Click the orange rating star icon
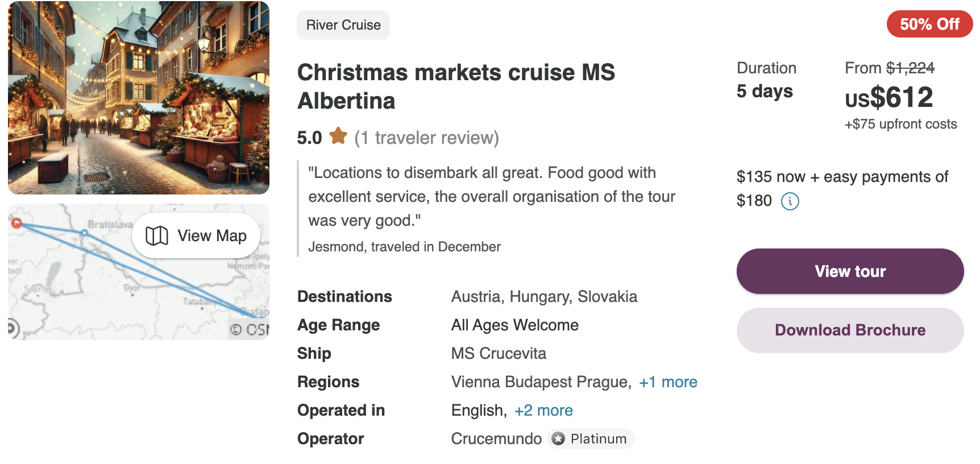Screen dimensions: 980x464 coord(338,136)
